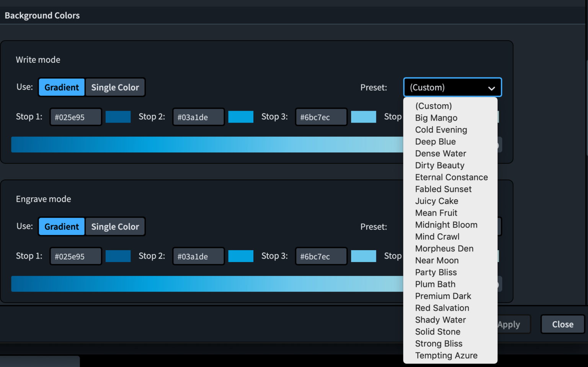Click Engrave mode Stop 3 color swatch
This screenshot has height=367, width=588.
point(363,256)
